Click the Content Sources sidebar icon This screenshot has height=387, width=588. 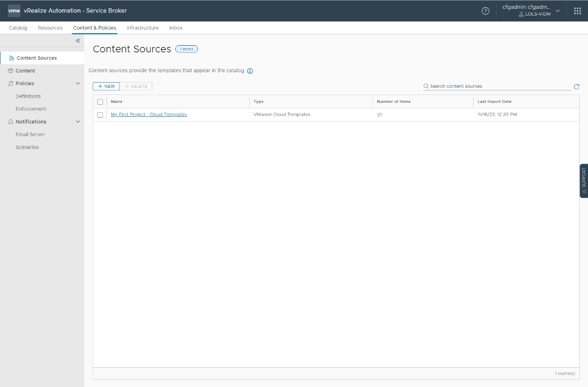pos(11,58)
